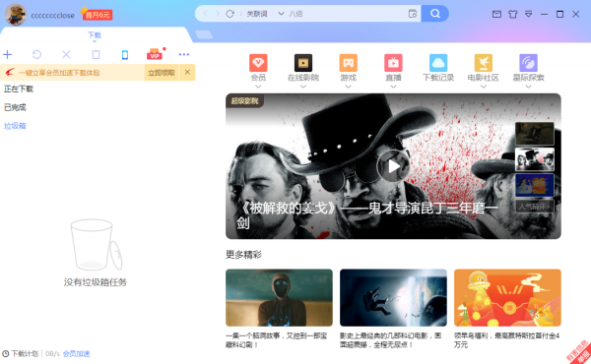Click the 会员 member diamond icon
The height and width of the screenshot is (364, 591).
click(258, 63)
